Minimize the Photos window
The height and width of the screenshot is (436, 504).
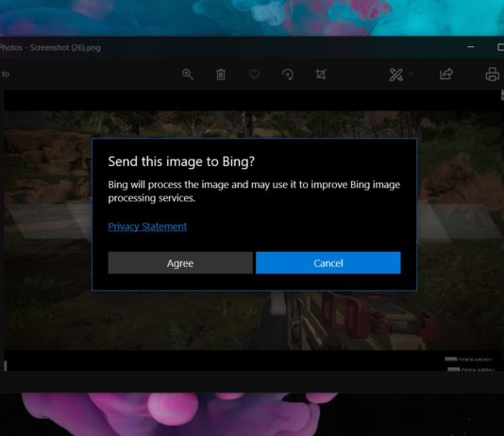(471, 47)
